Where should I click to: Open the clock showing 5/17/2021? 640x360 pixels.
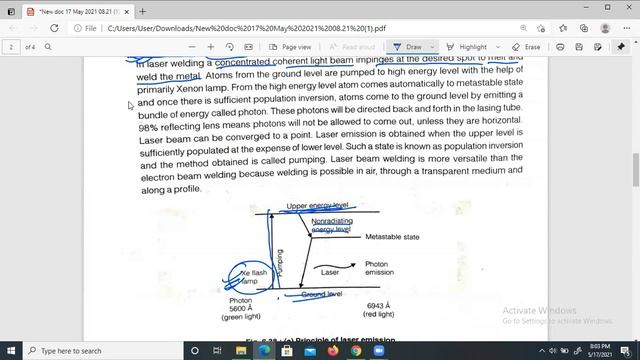tap(600, 351)
